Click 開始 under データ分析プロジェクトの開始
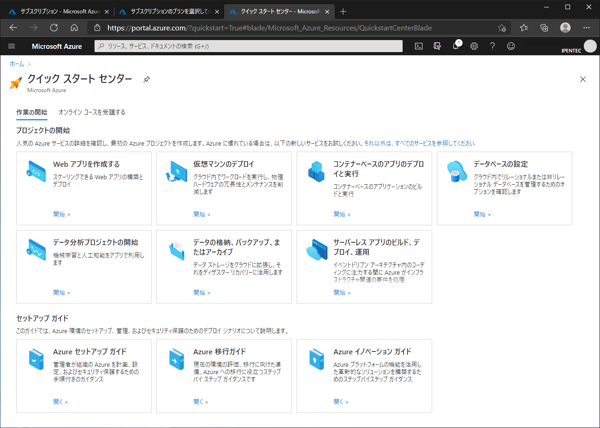 (62, 293)
